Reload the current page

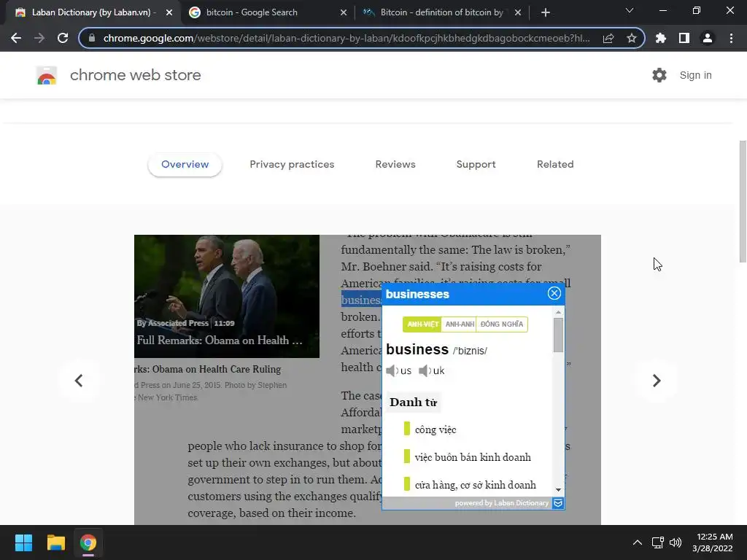[63, 38]
